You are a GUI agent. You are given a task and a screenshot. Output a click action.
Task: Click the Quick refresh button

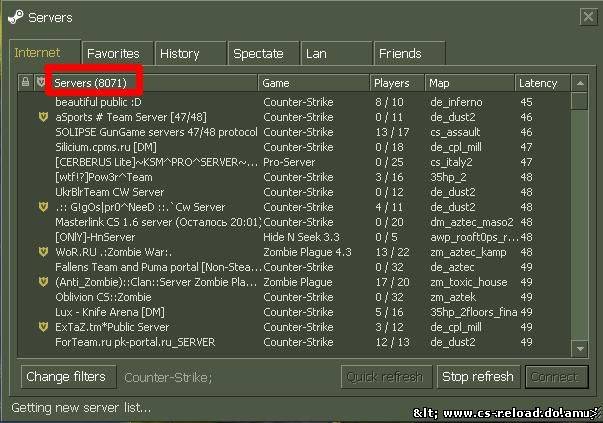[x=386, y=376]
